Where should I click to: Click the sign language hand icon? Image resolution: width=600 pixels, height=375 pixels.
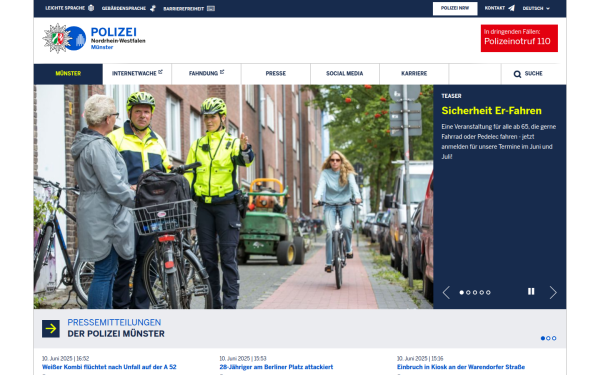[x=153, y=8]
